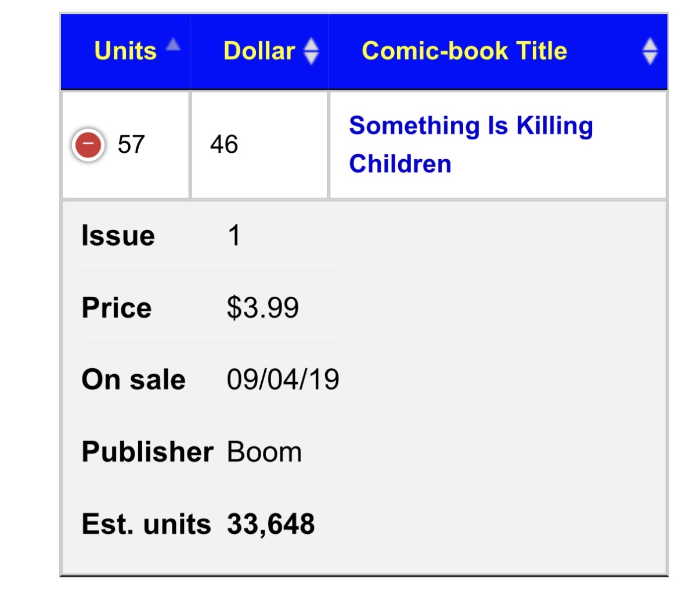The height and width of the screenshot is (596, 700).
Task: Click the Units ascending sort arrow
Action: (x=173, y=45)
